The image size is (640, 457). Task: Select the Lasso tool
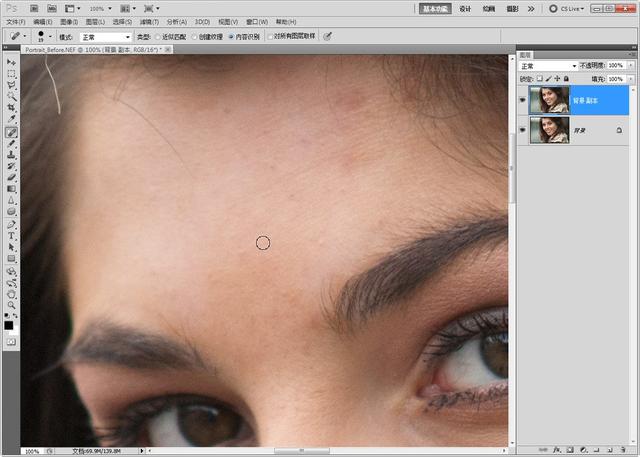pos(11,85)
